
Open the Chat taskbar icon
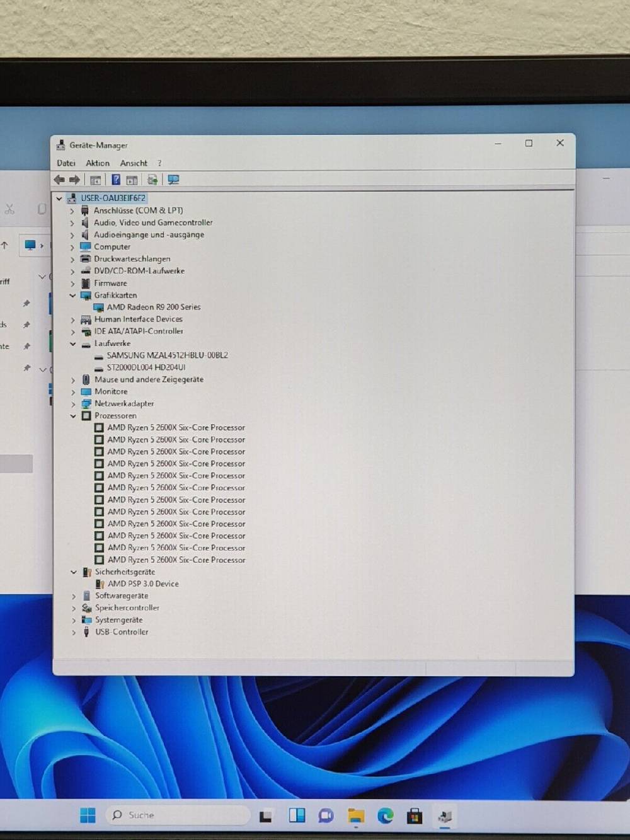click(326, 816)
